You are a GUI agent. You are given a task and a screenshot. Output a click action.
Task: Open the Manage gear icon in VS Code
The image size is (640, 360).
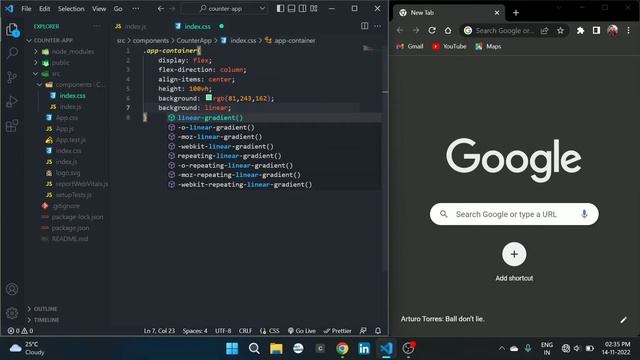click(12, 313)
